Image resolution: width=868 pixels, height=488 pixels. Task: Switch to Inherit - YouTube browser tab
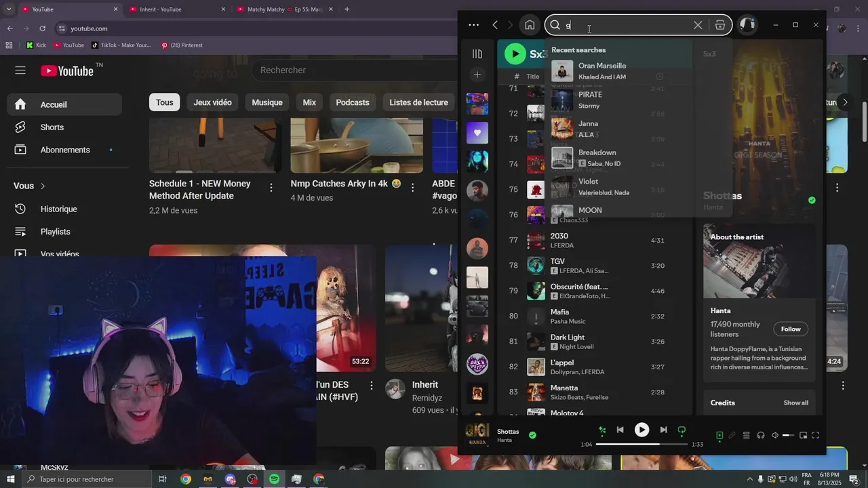(177, 9)
